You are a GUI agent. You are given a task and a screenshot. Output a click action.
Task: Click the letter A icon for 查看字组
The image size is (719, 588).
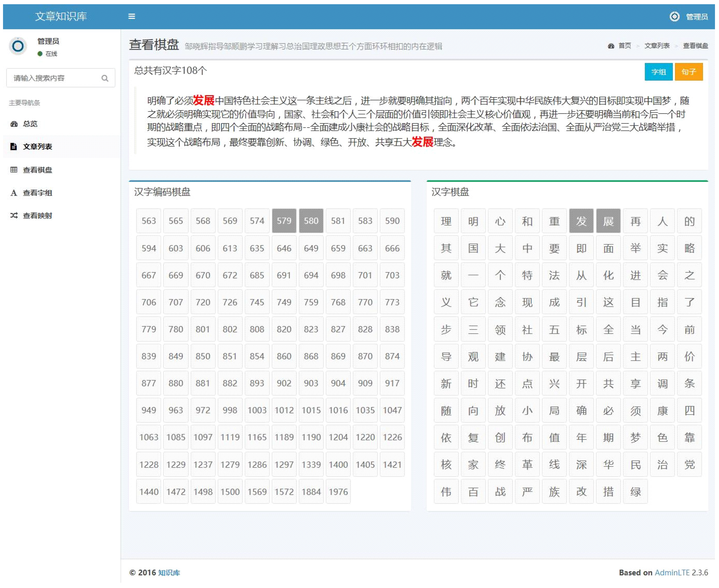coord(13,193)
